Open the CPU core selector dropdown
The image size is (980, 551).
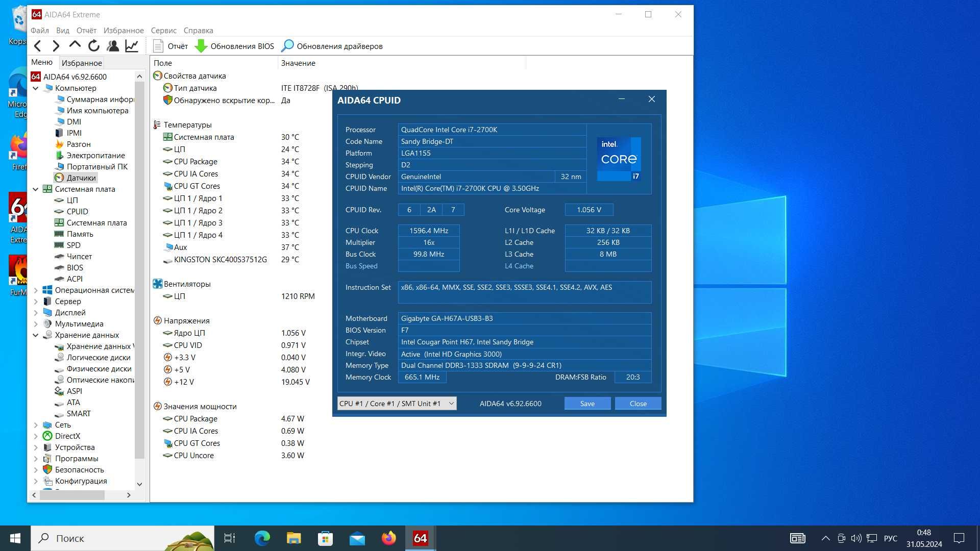pyautogui.click(x=397, y=403)
